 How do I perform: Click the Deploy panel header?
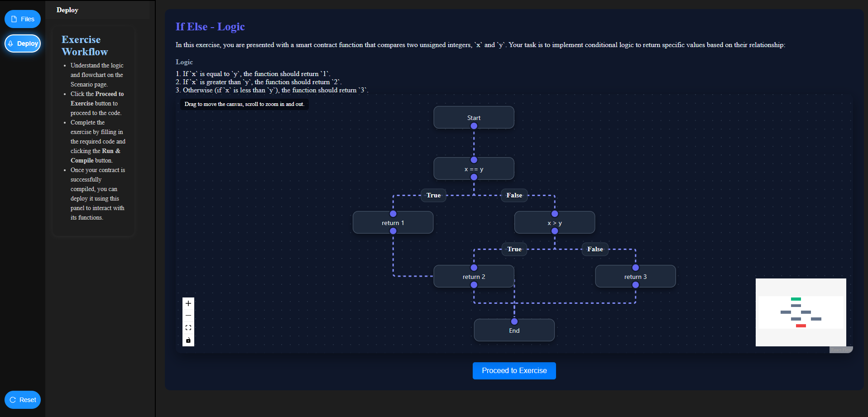67,10
